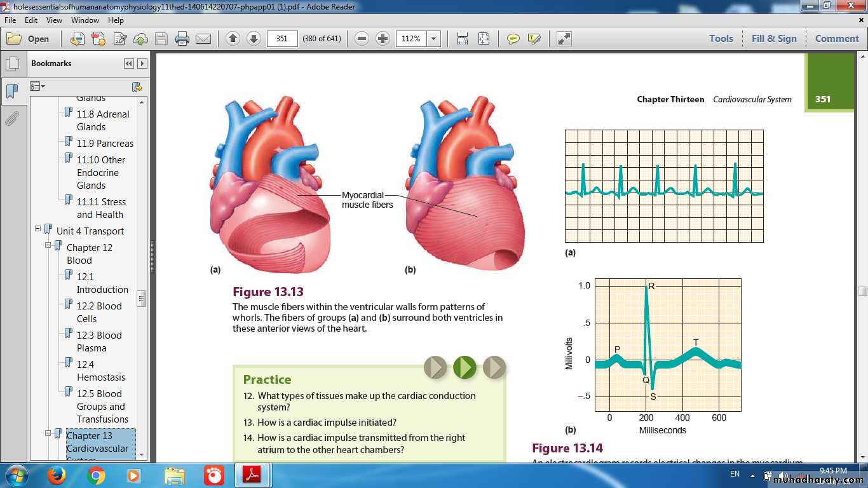Open the bookmarks options menu dropdown
The image size is (868, 488).
(37, 86)
